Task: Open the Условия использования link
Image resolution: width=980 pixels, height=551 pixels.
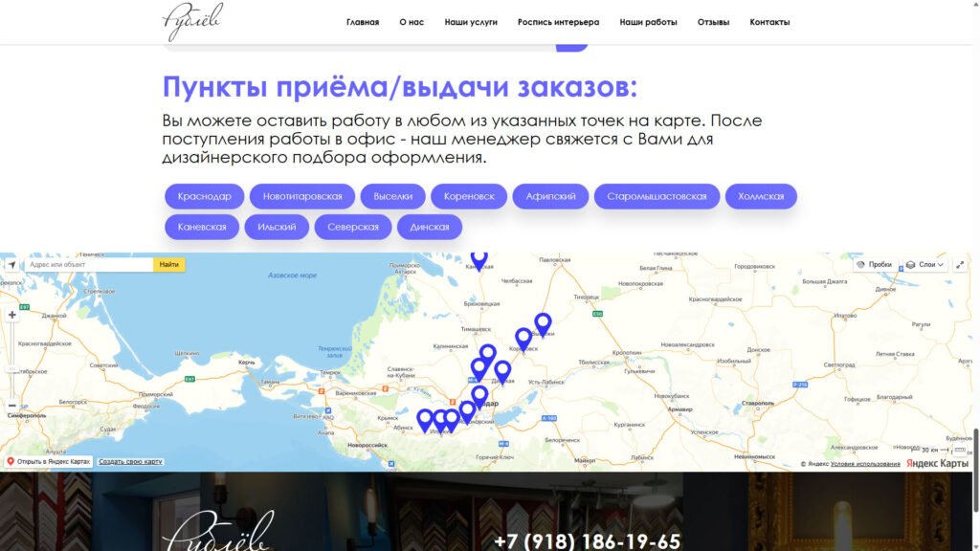Action: click(865, 464)
